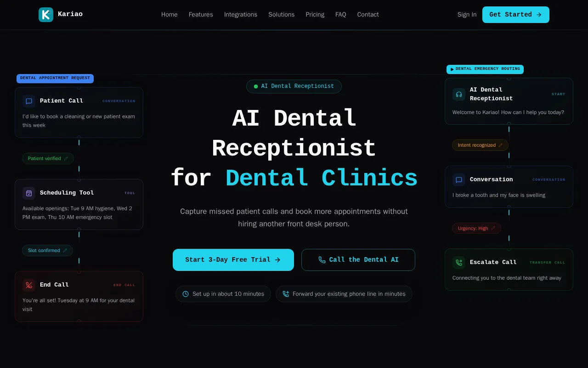This screenshot has width=588, height=368.
Task: Navigate to Solutions
Action: (x=282, y=15)
